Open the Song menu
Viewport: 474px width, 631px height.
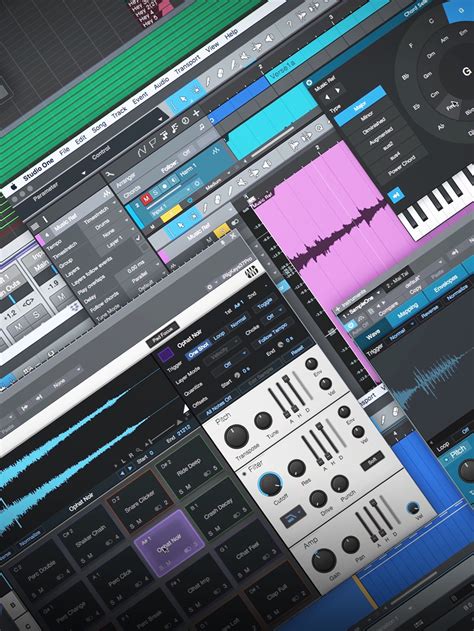click(x=99, y=129)
